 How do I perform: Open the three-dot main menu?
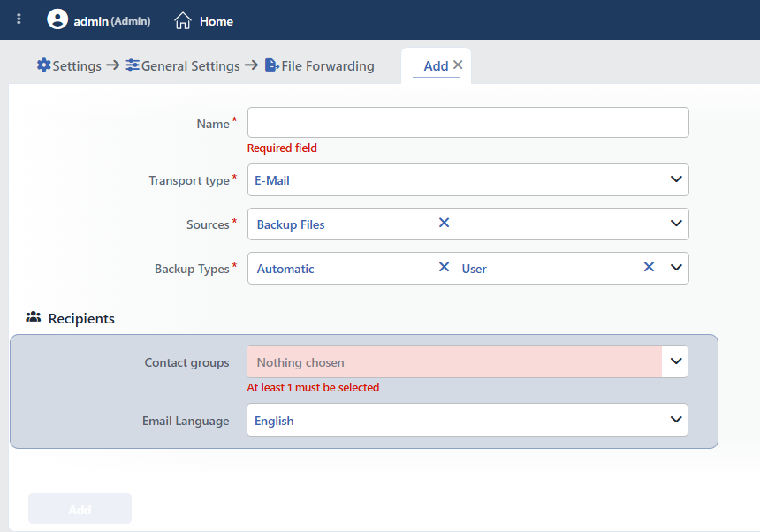pos(19,19)
